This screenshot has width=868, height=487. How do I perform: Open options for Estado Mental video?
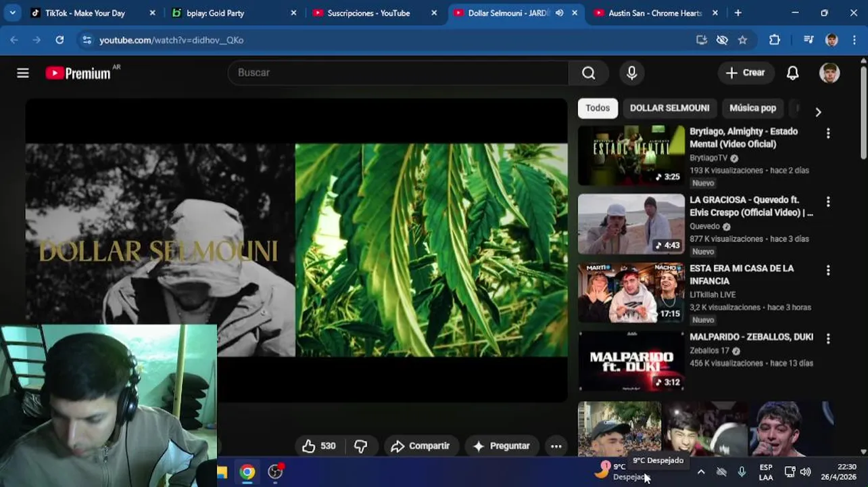(827, 133)
